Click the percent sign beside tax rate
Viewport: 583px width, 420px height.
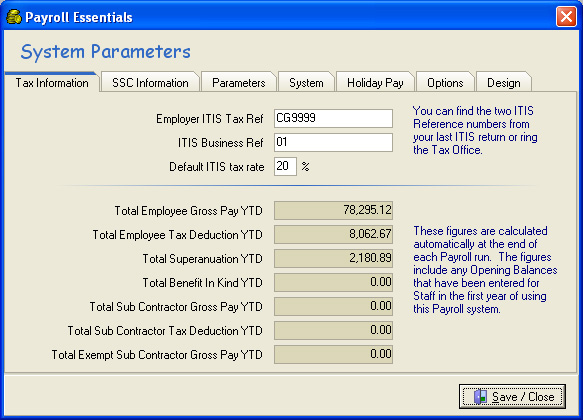[x=305, y=167]
